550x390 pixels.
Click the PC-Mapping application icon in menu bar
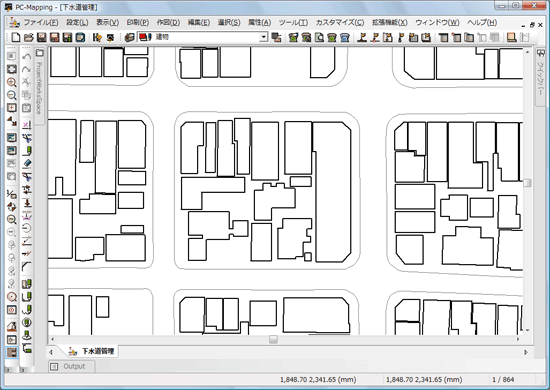14,22
